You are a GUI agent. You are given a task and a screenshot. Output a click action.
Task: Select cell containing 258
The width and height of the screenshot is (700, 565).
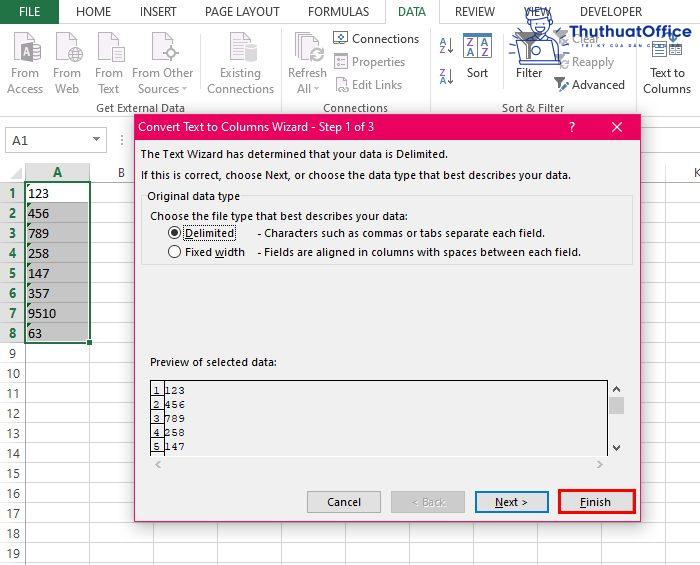coord(57,253)
